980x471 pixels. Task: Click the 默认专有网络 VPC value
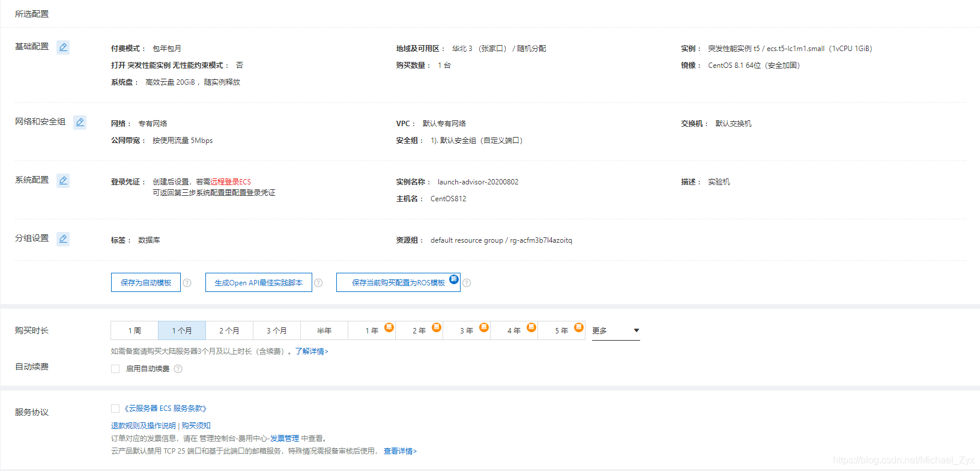[x=444, y=124]
